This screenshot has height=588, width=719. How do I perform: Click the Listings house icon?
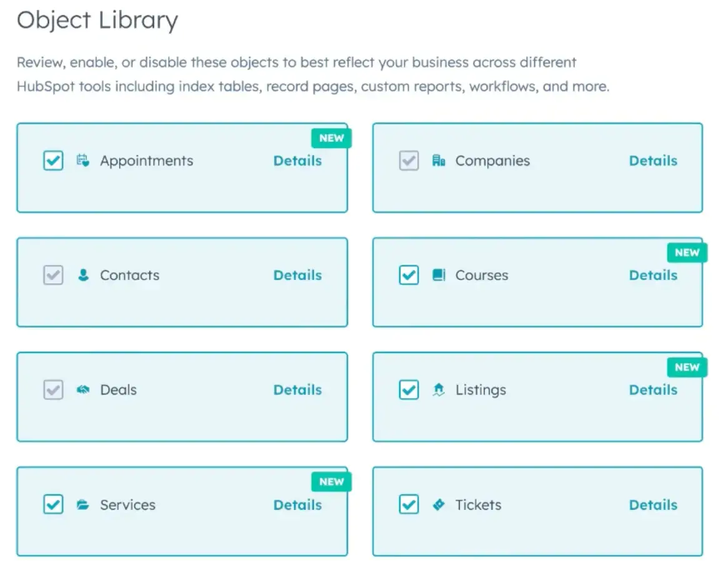tap(439, 390)
